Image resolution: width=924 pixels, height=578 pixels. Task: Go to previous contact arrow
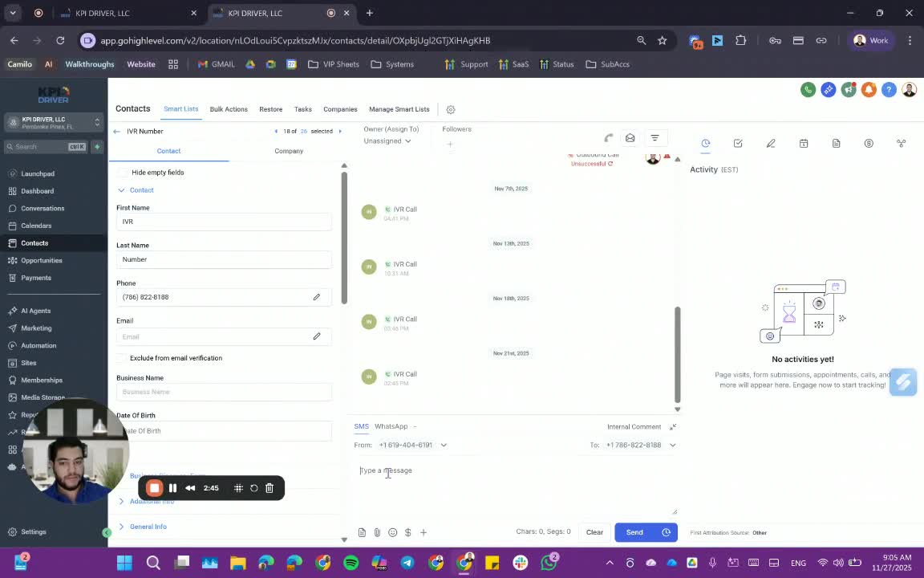click(x=276, y=132)
